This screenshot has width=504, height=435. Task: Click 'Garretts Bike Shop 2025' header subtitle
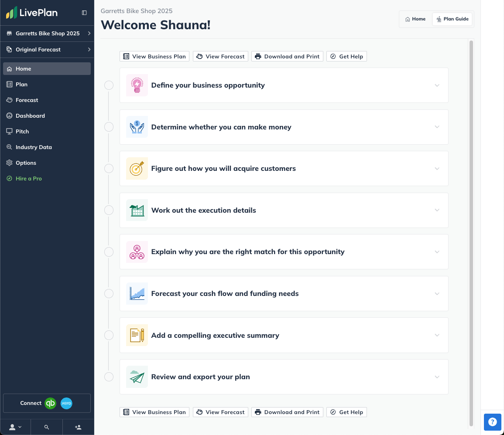(x=137, y=11)
